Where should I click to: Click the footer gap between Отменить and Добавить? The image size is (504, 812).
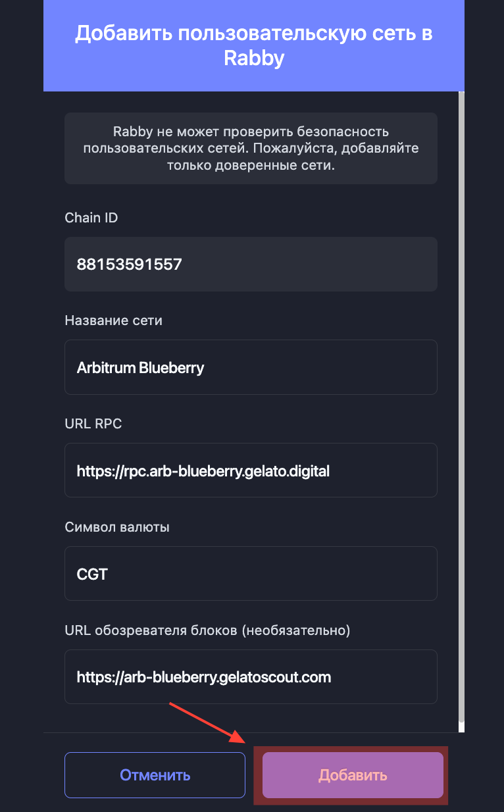pyautogui.click(x=254, y=775)
